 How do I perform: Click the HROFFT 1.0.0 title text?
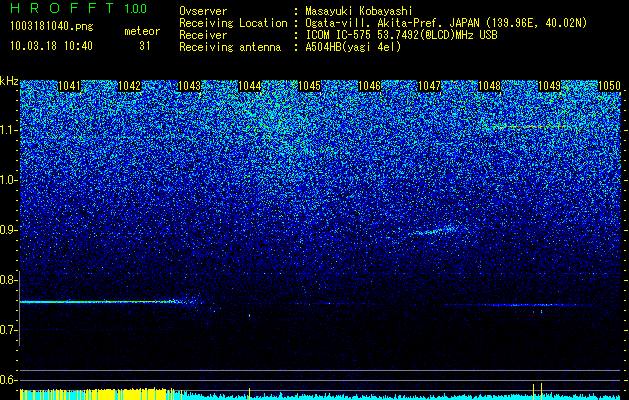pyautogui.click(x=78, y=8)
